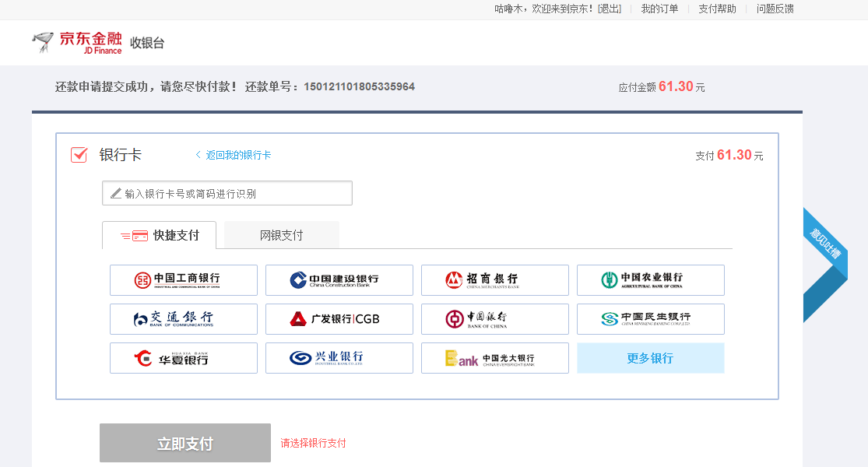This screenshot has height=467, width=868.
Task: Select 中国光大银行 Everbright Bank option
Action: click(494, 358)
